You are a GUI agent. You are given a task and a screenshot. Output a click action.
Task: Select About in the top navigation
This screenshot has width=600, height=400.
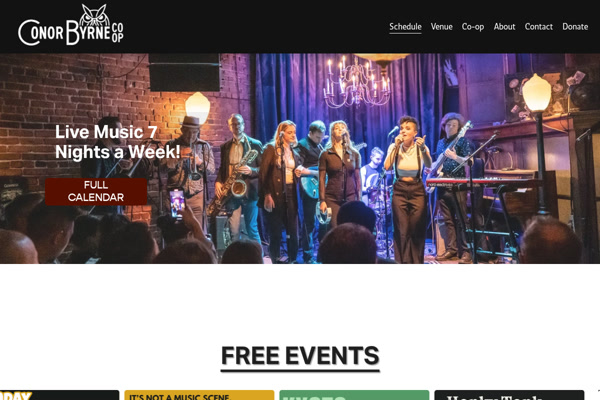tap(504, 27)
